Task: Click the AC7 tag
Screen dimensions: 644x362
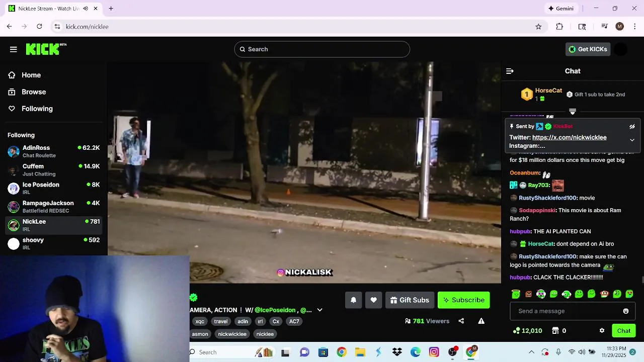Action: coord(294,322)
